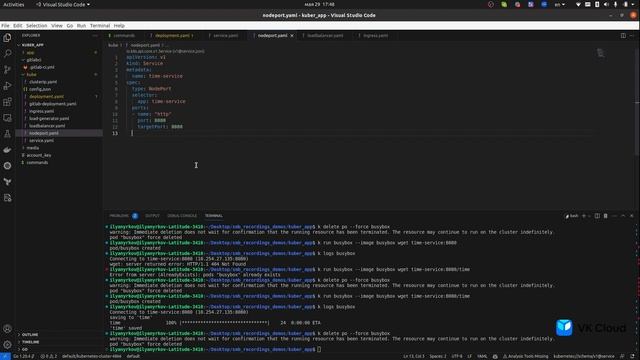Switch to the commands editor tab

pos(124,36)
